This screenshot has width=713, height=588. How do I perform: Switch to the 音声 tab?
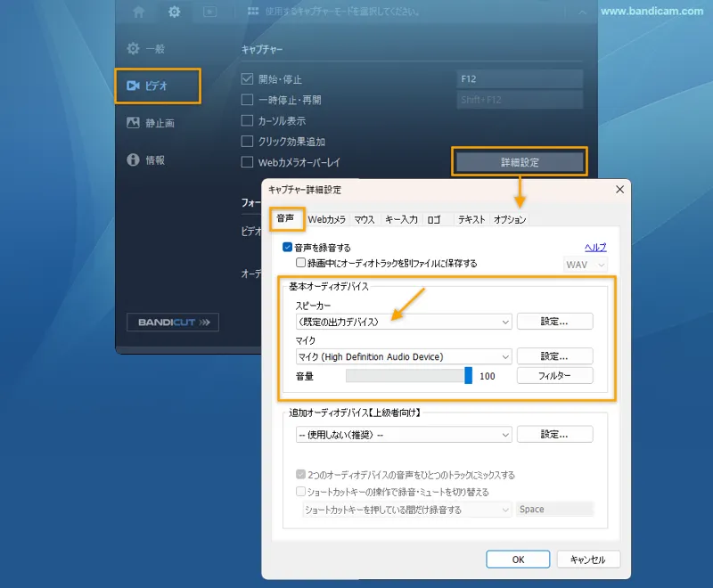click(286, 218)
